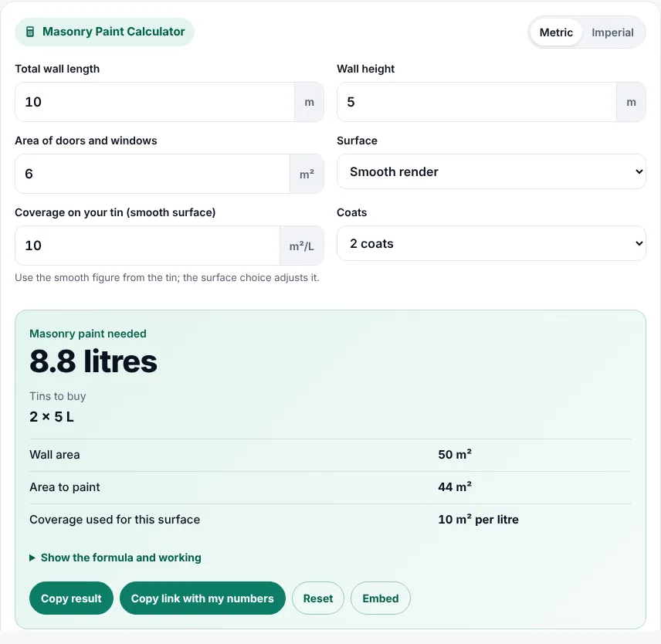Screen dimensions: 661x644
Task: Click the Area to paint value 44 m²
Action: click(455, 486)
